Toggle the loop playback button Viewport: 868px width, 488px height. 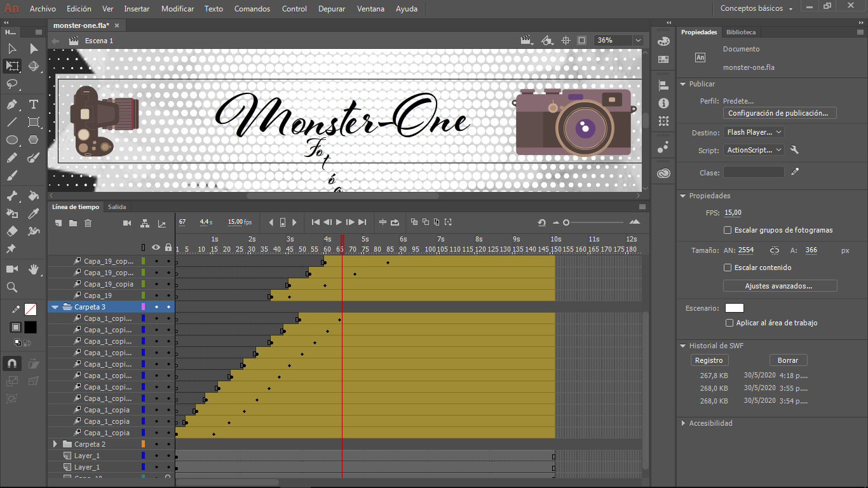[395, 222]
